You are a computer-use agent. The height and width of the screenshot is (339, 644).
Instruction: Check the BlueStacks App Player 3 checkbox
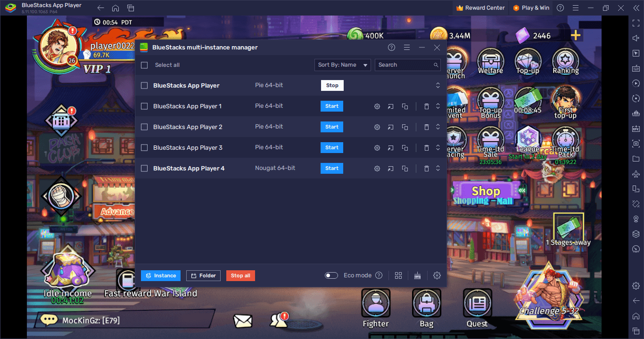[144, 148]
